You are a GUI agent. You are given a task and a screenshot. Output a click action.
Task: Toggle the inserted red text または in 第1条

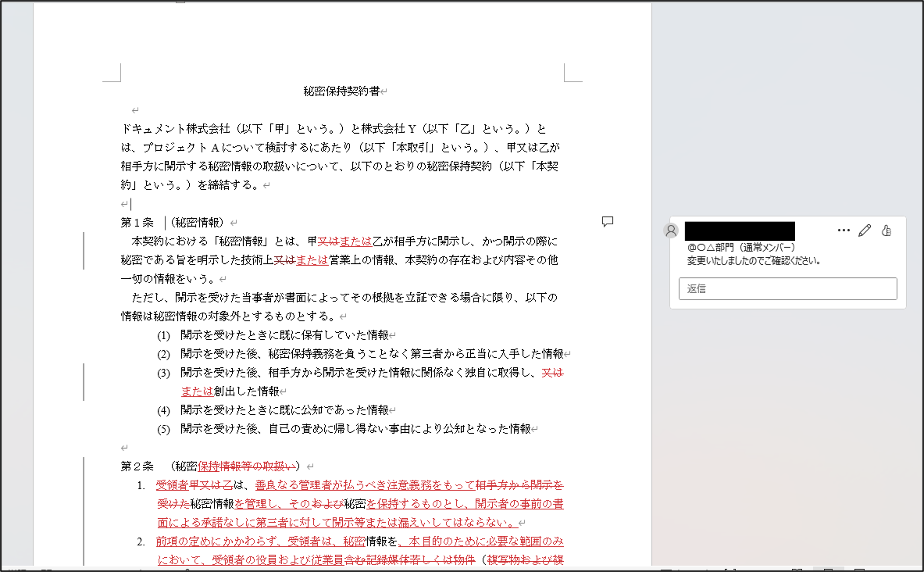(356, 241)
